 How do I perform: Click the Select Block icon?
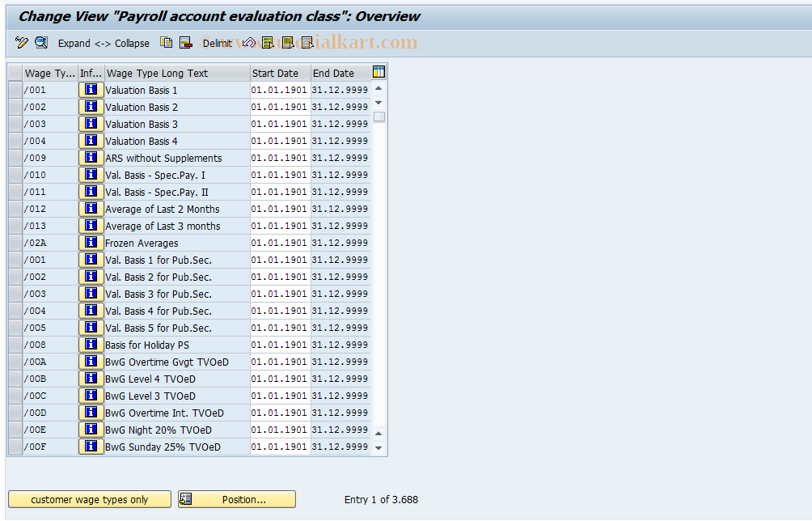point(287,43)
